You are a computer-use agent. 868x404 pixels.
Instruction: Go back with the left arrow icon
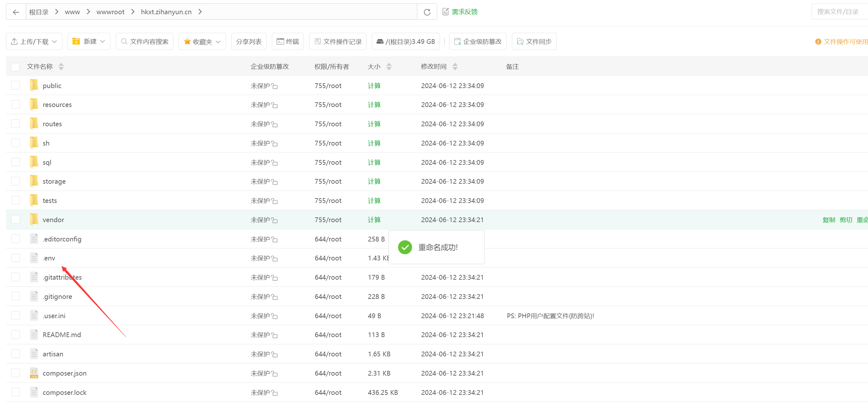coord(16,12)
